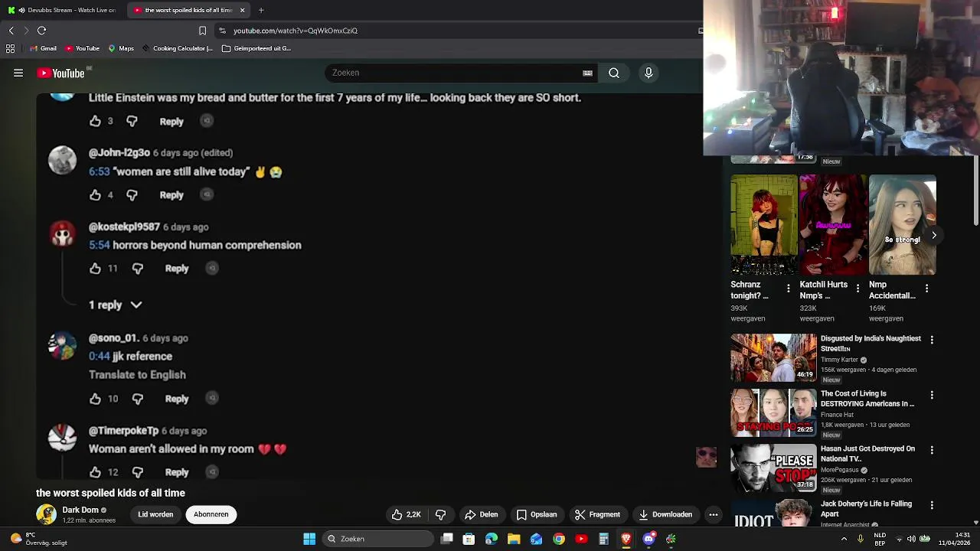Dislike the Little Einstein comment
Screen dimensions: 980x551
(132, 121)
